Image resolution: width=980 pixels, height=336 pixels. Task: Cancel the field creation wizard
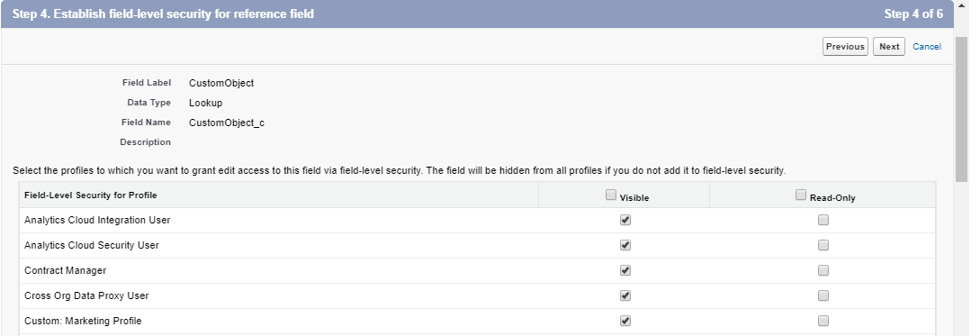927,47
